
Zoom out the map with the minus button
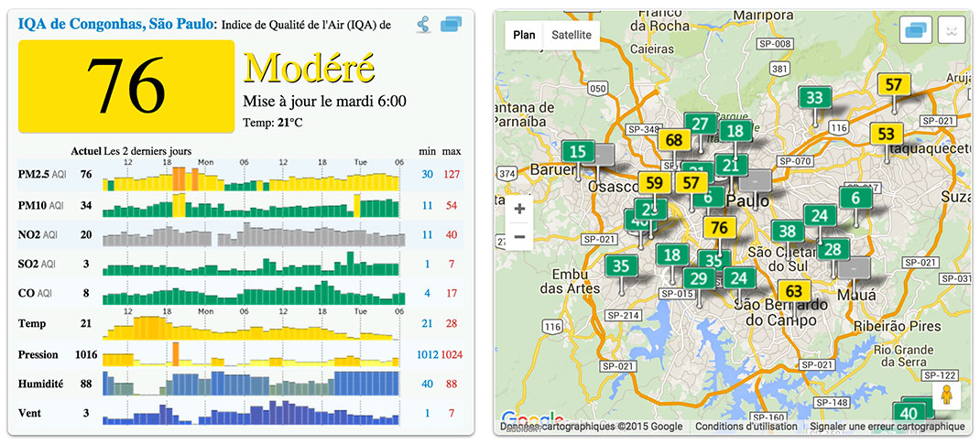click(519, 237)
